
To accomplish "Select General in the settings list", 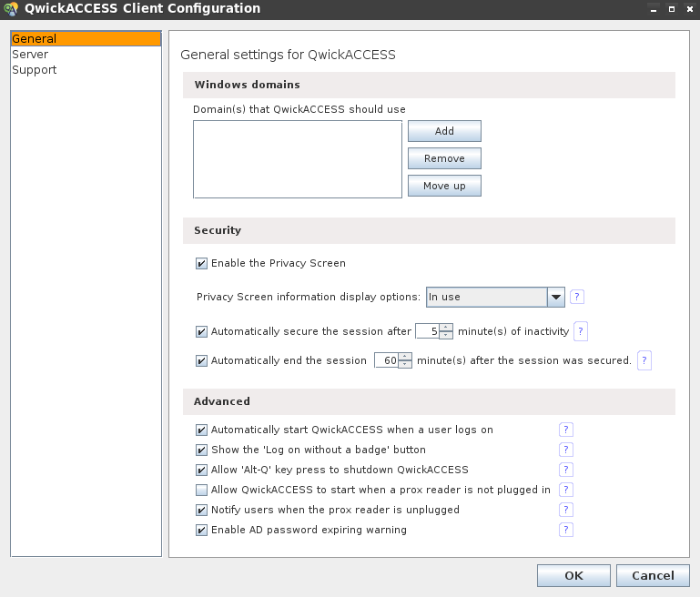I will click(x=86, y=39).
